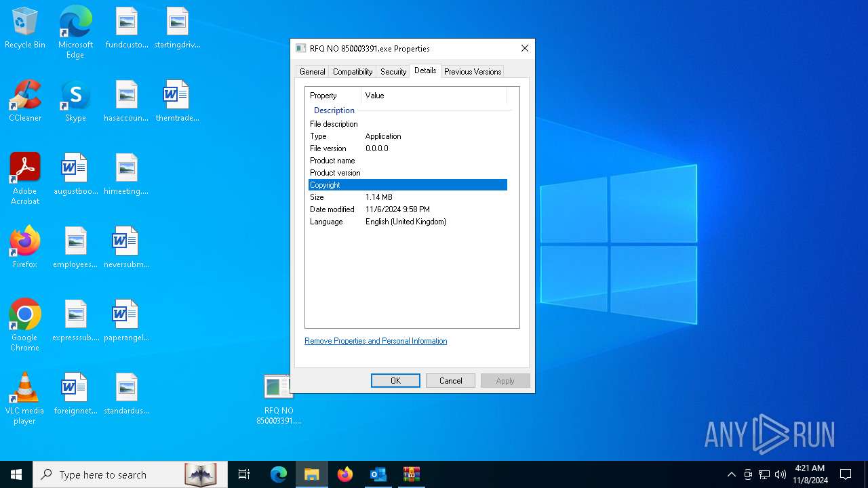Select the himeeting... image file
Screen dimensions: 868x488
(x=126, y=174)
